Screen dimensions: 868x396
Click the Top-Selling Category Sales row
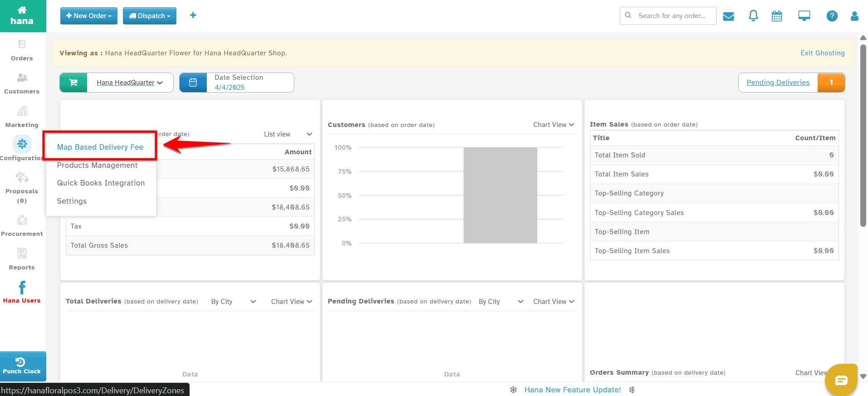point(714,213)
